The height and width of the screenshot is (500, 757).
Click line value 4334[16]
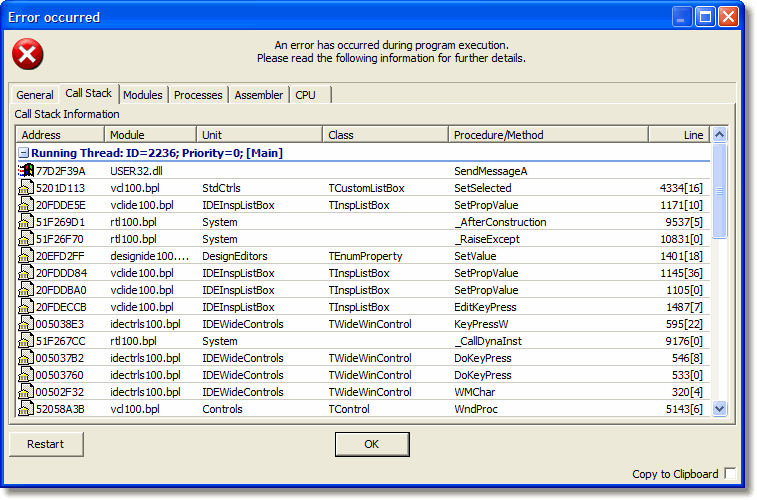click(x=681, y=188)
